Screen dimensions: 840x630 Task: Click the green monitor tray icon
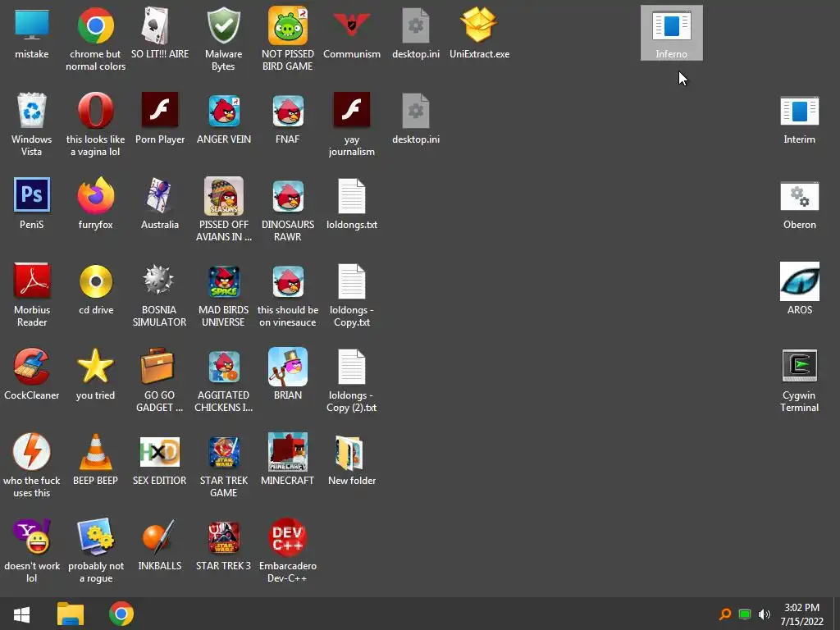pos(745,614)
